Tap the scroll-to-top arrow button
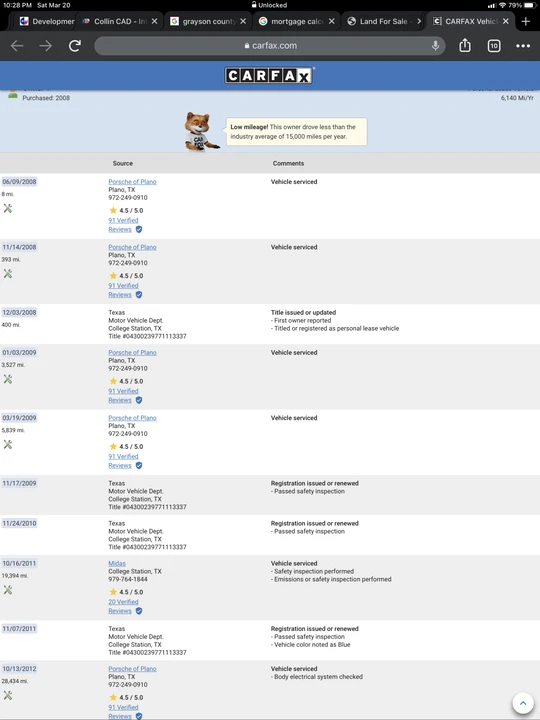Image resolution: width=540 pixels, height=720 pixels. [x=523, y=703]
